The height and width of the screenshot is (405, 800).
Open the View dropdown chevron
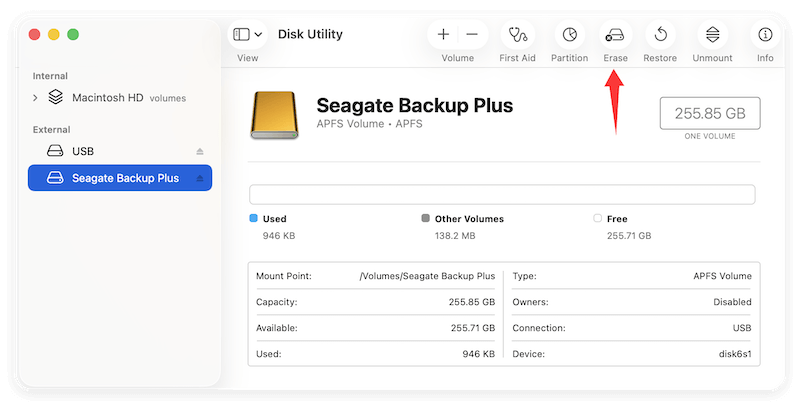point(258,35)
